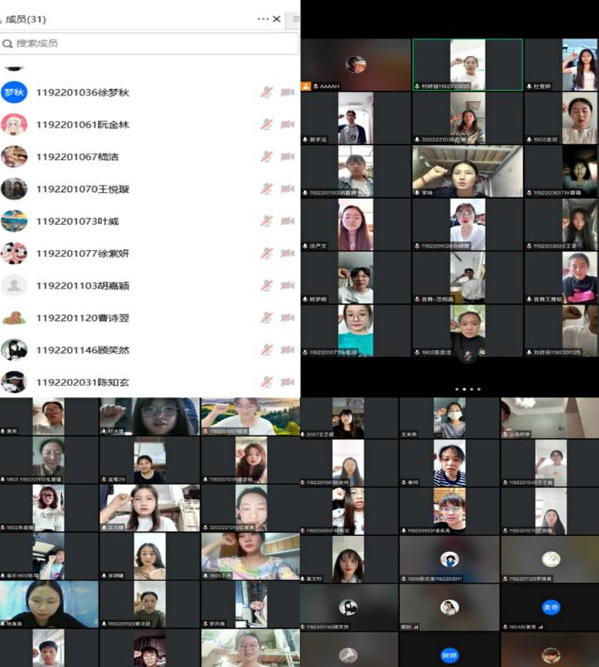Click the camera-off icon beside 1192202031陈知玄

point(288,382)
